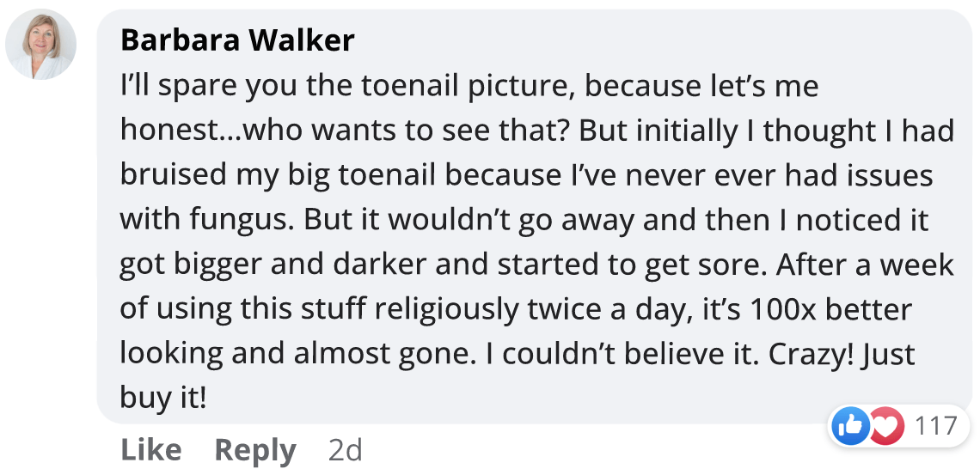Screen dimensions: 980x475
Task: Click the sentence "I couldn't believe it."
Action: coord(636,354)
